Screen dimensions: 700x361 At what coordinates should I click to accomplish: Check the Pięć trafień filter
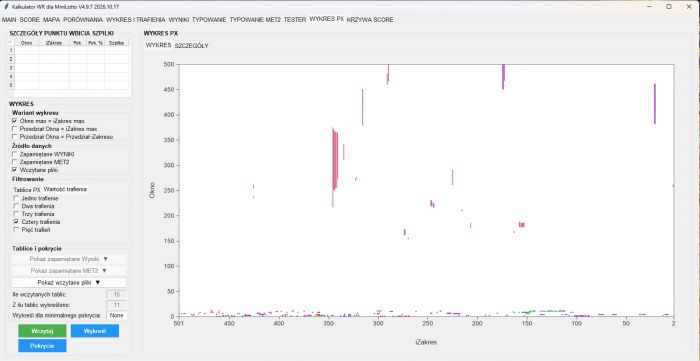click(16, 230)
